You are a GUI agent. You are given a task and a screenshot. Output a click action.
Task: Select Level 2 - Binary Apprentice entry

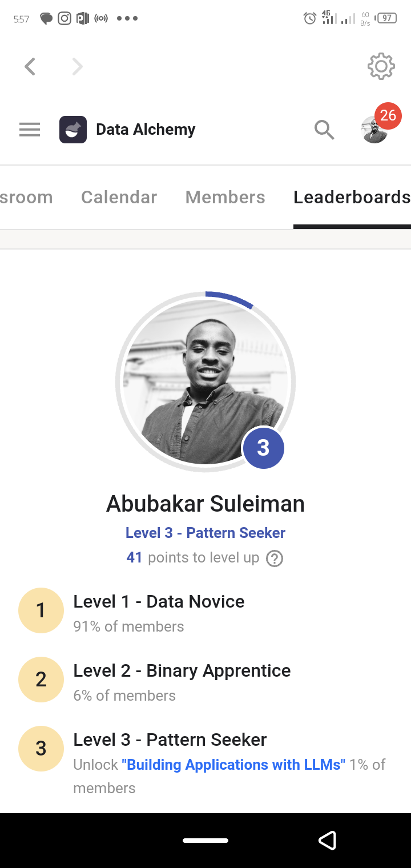pos(182,670)
